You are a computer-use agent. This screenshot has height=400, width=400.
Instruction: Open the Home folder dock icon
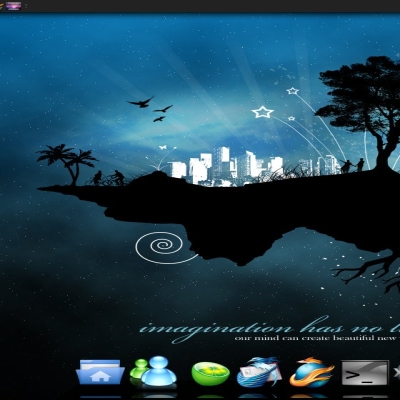[100, 372]
